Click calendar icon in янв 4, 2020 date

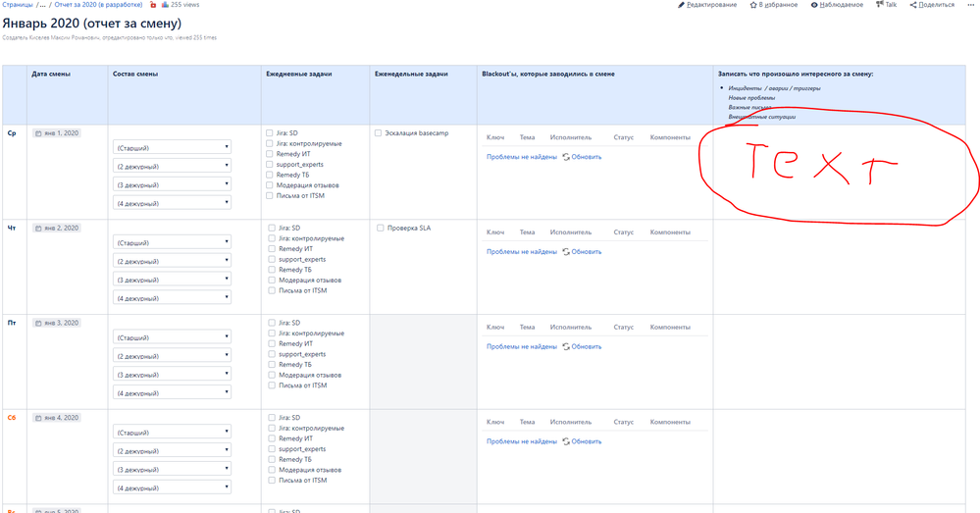pos(39,418)
